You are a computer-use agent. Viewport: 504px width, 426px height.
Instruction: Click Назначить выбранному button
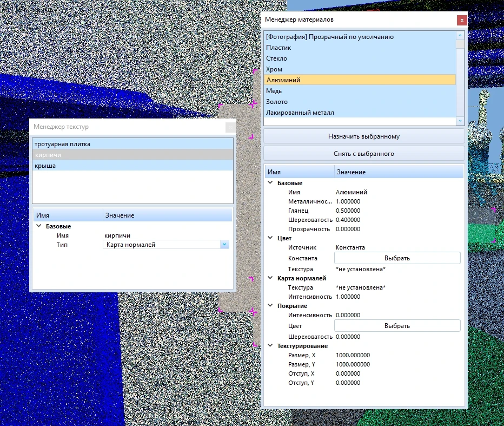point(363,136)
